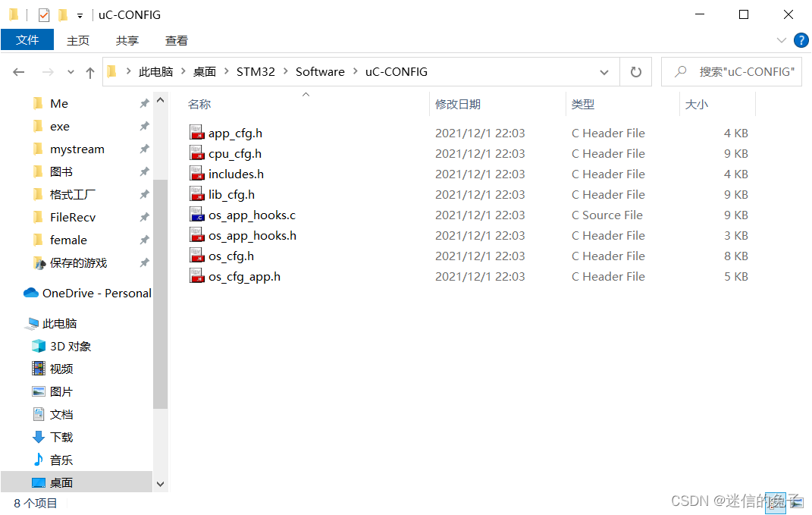
Task: Click the includes.h file icon
Action: pos(196,174)
